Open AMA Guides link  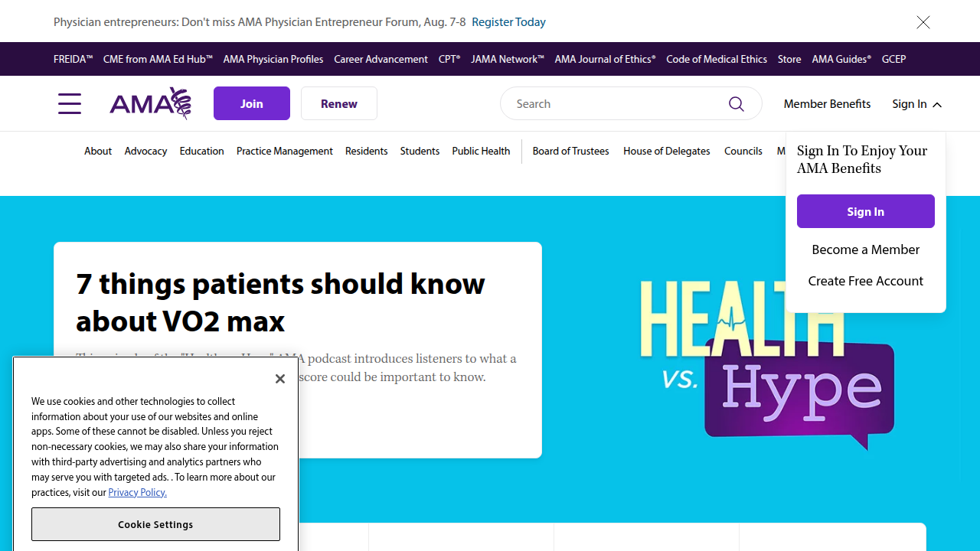point(841,59)
